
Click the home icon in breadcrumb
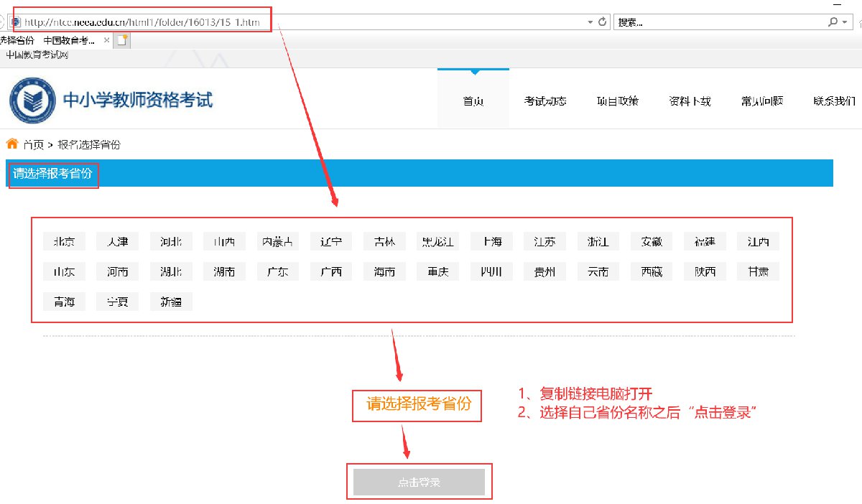click(x=11, y=144)
